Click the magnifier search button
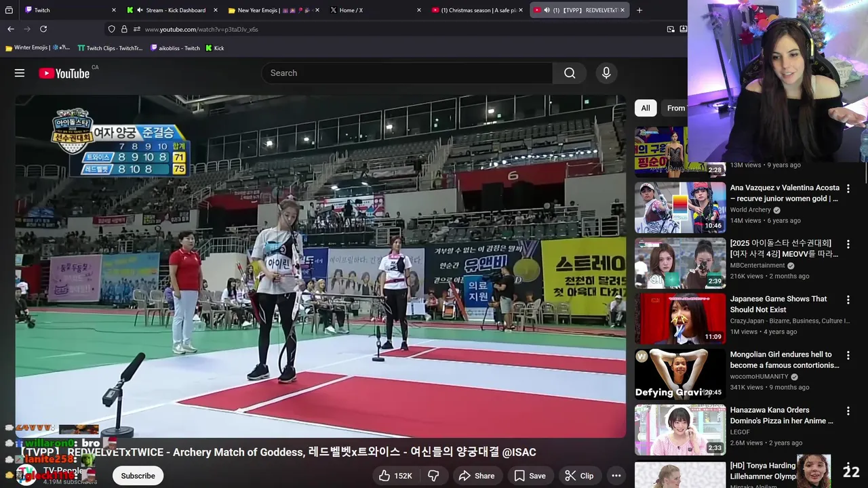868x488 pixels. coord(570,73)
